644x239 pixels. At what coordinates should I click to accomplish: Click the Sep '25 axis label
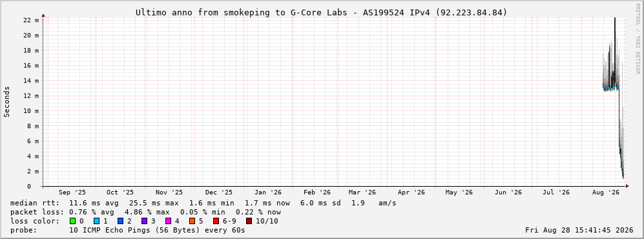[72, 192]
